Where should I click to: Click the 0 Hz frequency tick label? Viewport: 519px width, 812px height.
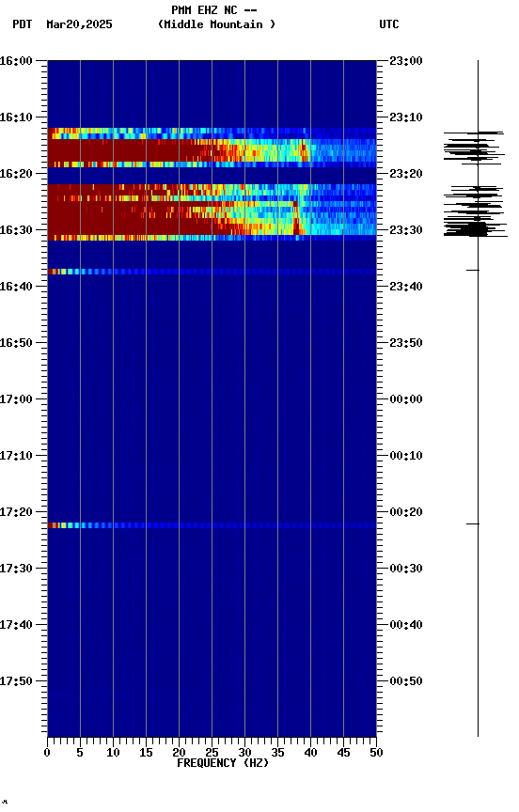point(47,753)
